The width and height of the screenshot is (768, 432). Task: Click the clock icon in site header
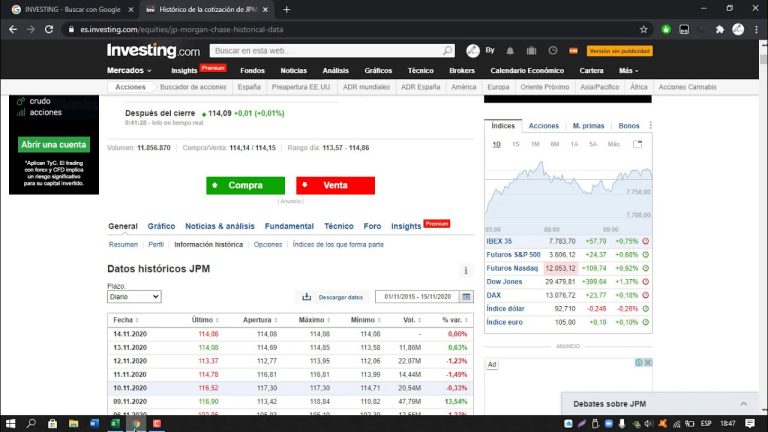click(553, 50)
